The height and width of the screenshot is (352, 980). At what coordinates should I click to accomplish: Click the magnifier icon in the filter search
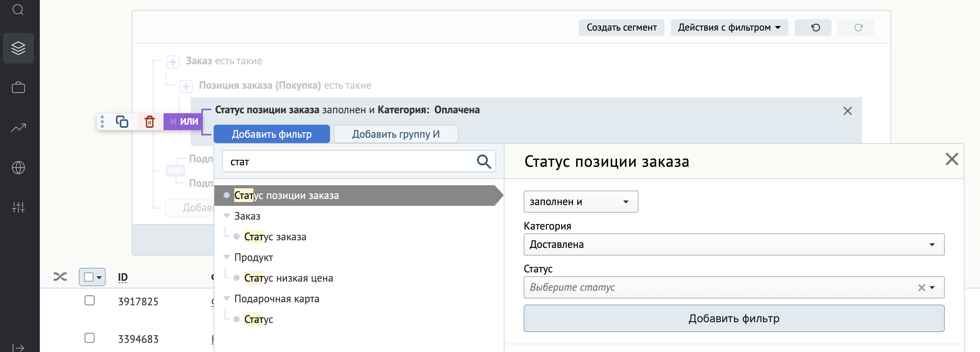pyautogui.click(x=484, y=161)
